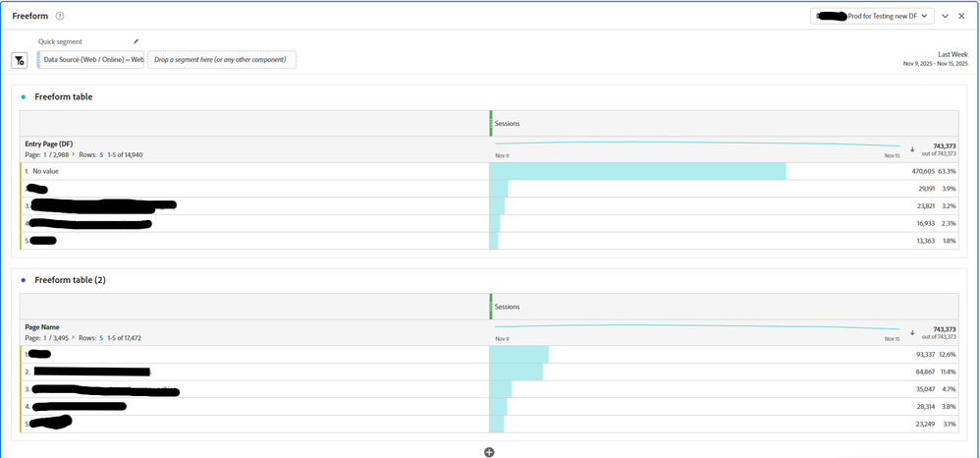Image resolution: width=980 pixels, height=458 pixels.
Task: Click the segment drop zone
Action: (222, 59)
